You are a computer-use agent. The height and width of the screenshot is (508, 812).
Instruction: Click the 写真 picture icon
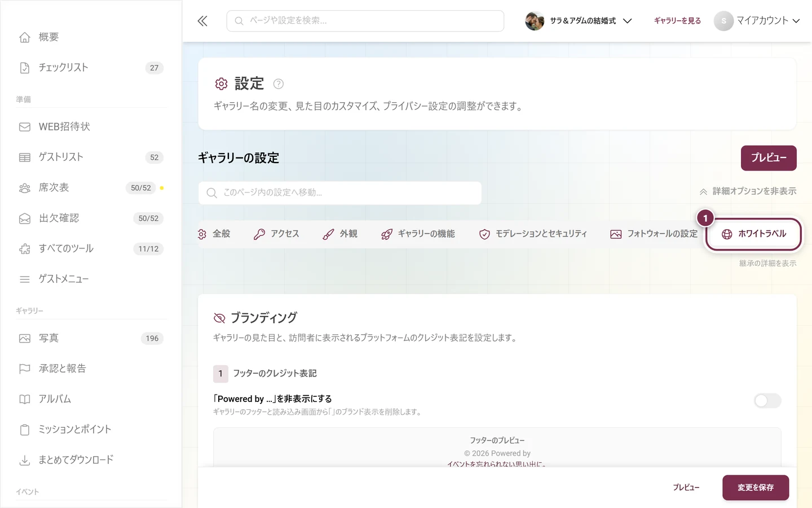(25, 339)
